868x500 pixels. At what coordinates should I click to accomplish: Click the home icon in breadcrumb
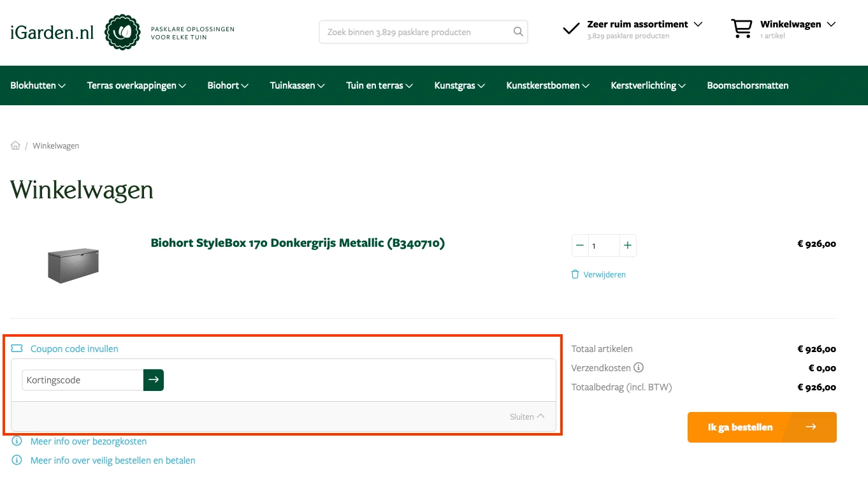pos(15,146)
